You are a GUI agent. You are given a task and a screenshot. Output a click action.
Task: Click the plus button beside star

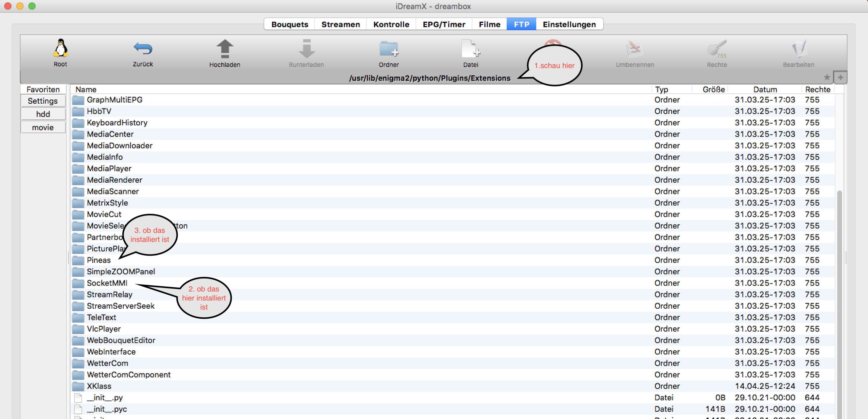(840, 77)
